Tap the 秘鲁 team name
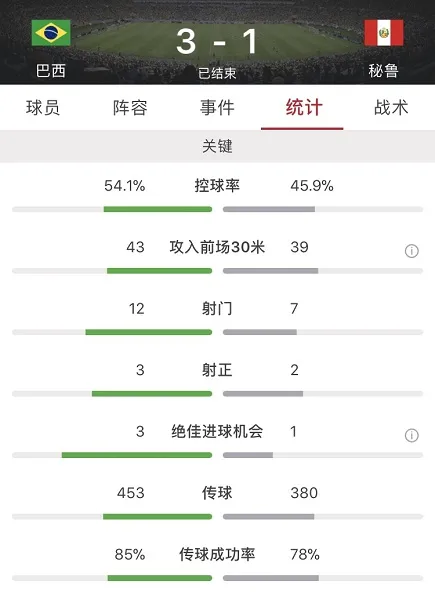435x592 pixels. [384, 71]
